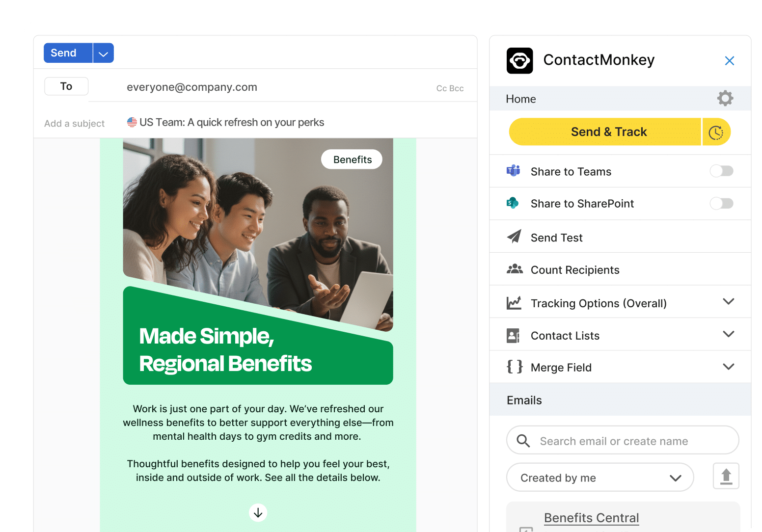Open the Created by me dropdown
The height and width of the screenshot is (532, 762).
coord(600,478)
